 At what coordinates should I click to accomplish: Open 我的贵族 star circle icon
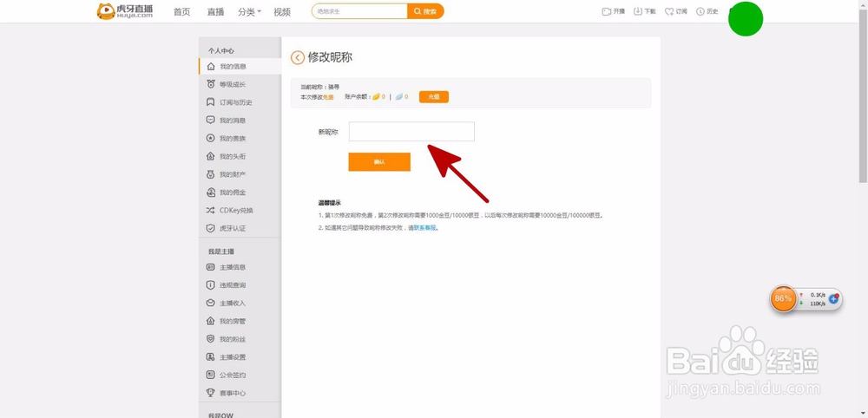[210, 138]
